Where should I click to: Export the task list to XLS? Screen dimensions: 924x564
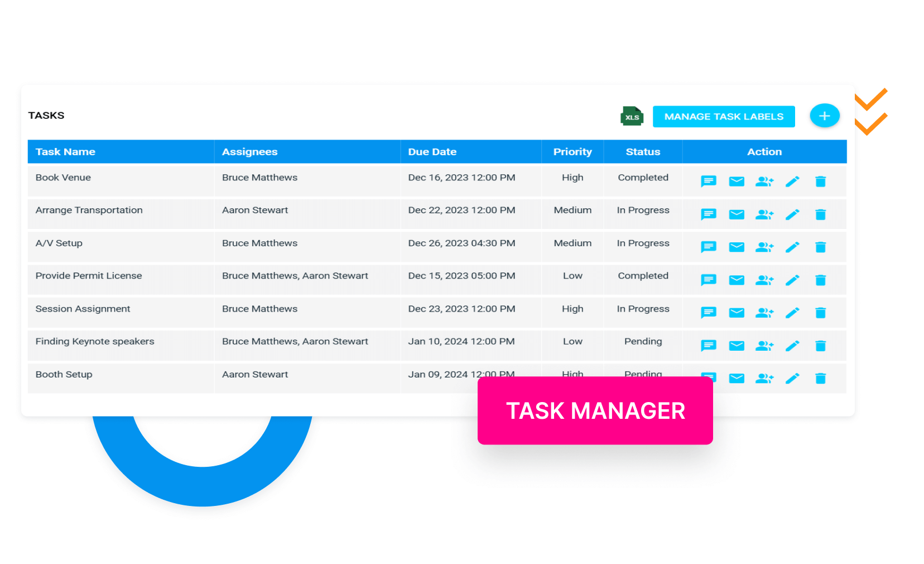coord(632,116)
